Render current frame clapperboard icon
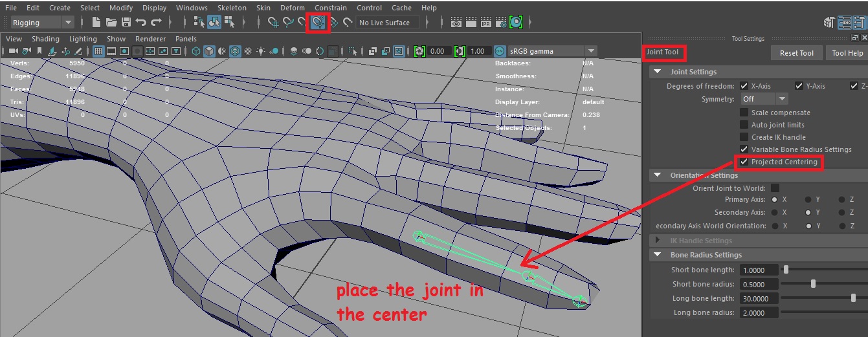 (x=471, y=22)
